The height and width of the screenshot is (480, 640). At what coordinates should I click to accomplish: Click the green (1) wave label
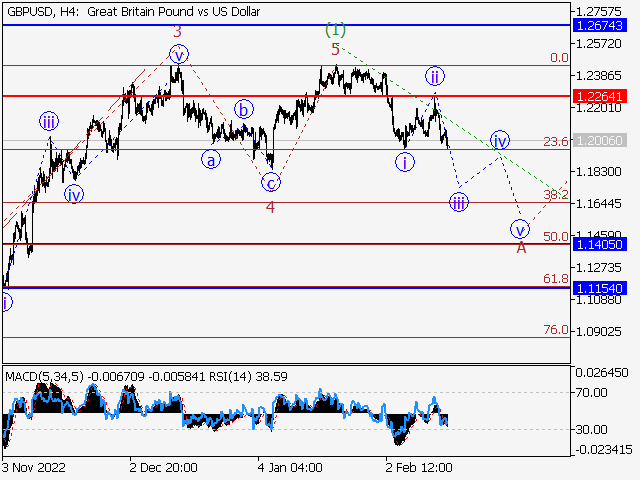[x=336, y=29]
